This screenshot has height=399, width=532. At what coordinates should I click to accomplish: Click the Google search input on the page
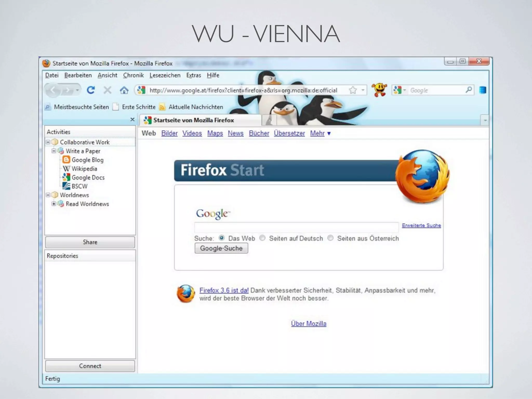click(x=296, y=227)
